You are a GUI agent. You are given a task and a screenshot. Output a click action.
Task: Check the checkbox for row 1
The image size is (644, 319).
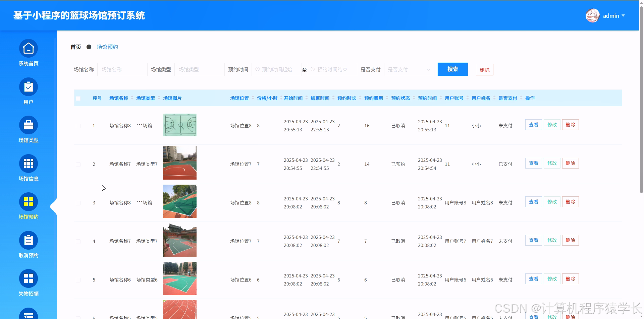point(78,126)
